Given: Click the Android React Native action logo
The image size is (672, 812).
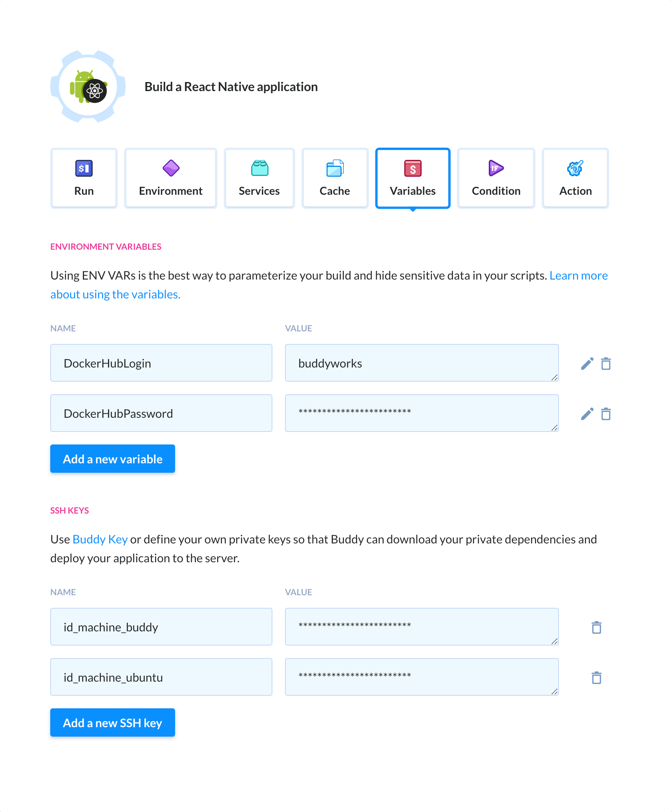Looking at the screenshot, I should coord(88,87).
